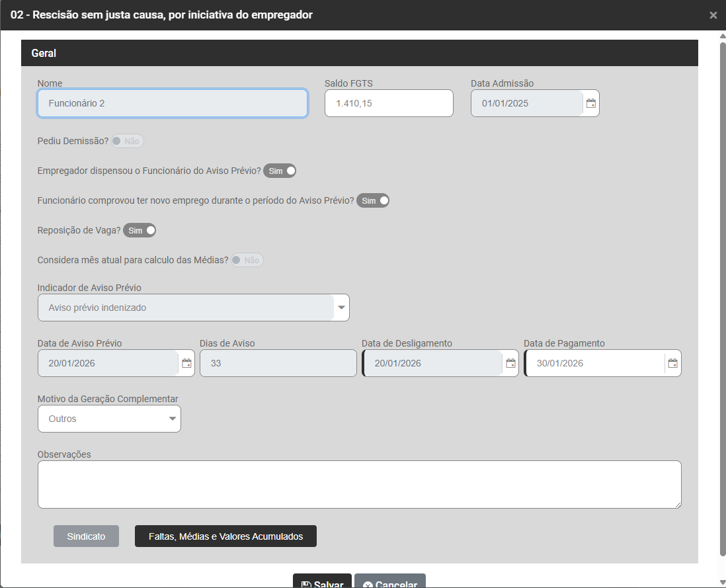Disable Empregador dispensou Aviso Prévio toggle

280,171
